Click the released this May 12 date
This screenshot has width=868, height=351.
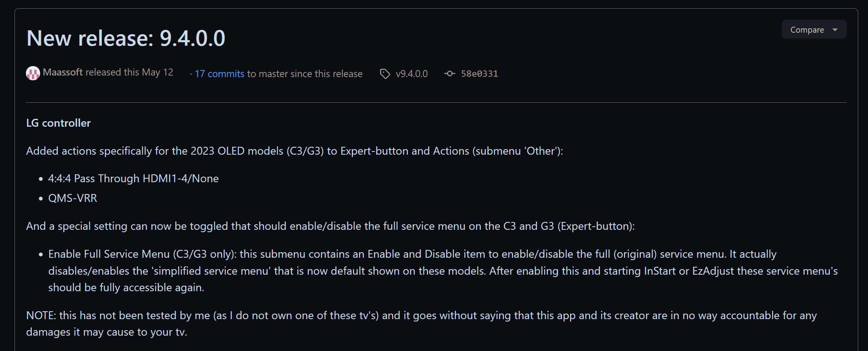129,72
